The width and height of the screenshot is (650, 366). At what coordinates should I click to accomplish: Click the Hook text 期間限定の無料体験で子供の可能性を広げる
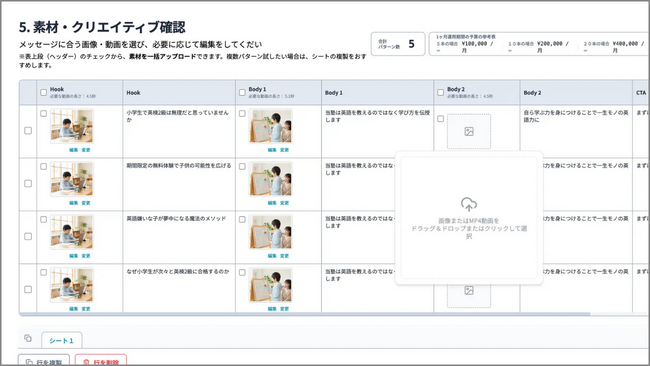tap(179, 165)
